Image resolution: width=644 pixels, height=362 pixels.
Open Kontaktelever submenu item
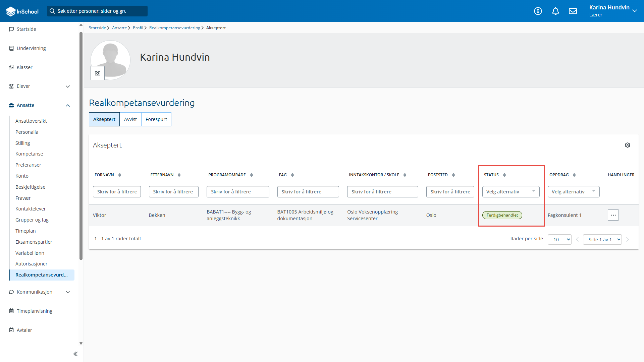(31, 209)
